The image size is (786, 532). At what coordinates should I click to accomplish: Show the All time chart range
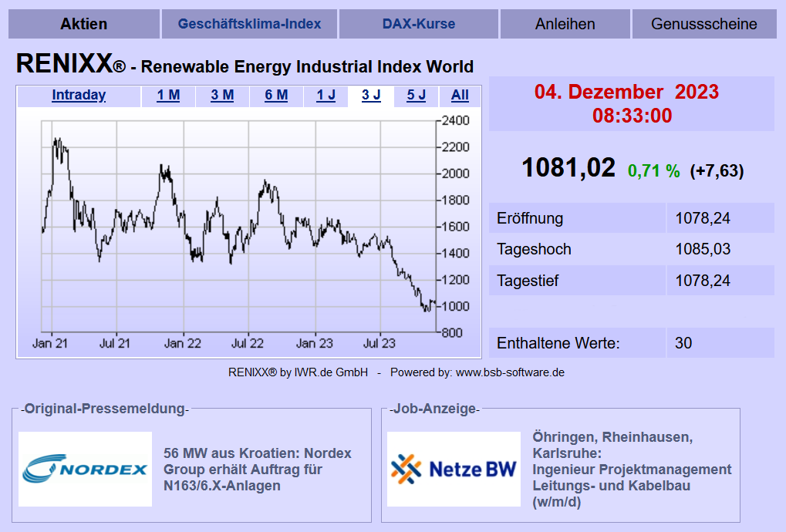460,96
